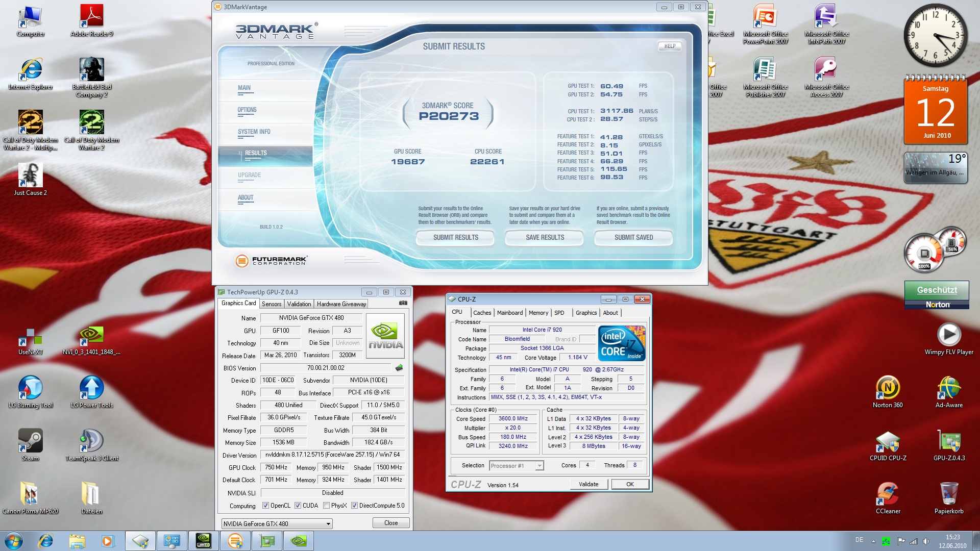980x551 pixels.
Task: Open Microsoft Office Publisher 2007 shortcut
Action: (x=766, y=77)
